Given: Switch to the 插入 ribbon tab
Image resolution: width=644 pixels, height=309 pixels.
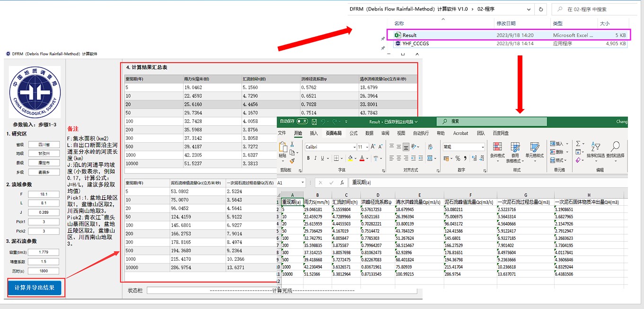Looking at the screenshot, I should (314, 134).
